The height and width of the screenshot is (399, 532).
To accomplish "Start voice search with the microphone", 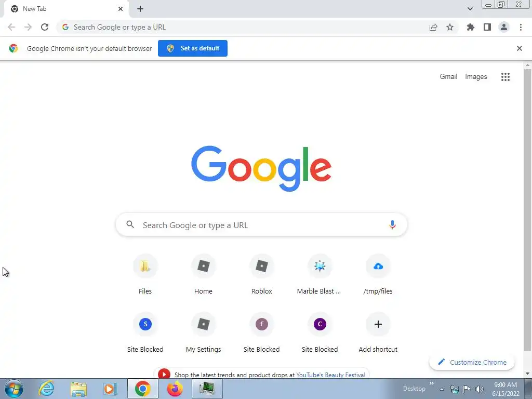I will tap(392, 224).
